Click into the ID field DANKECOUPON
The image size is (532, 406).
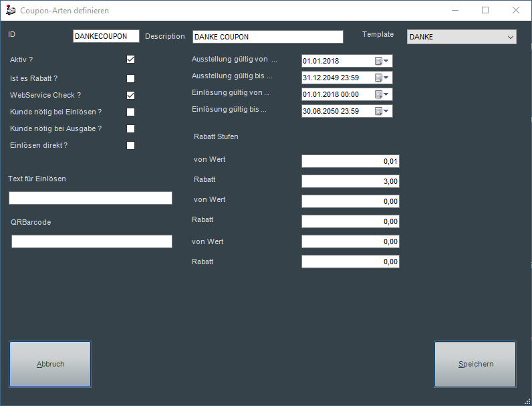pos(106,36)
